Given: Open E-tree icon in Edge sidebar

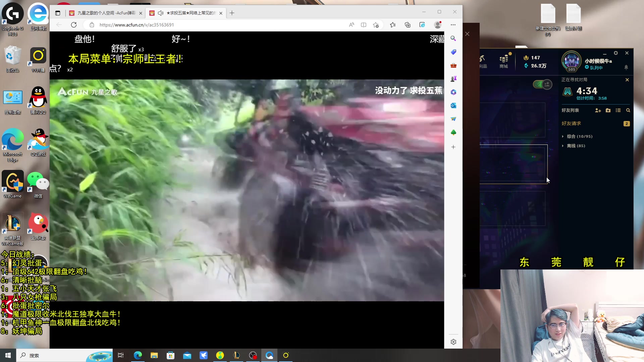Looking at the screenshot, I should pos(453,132).
